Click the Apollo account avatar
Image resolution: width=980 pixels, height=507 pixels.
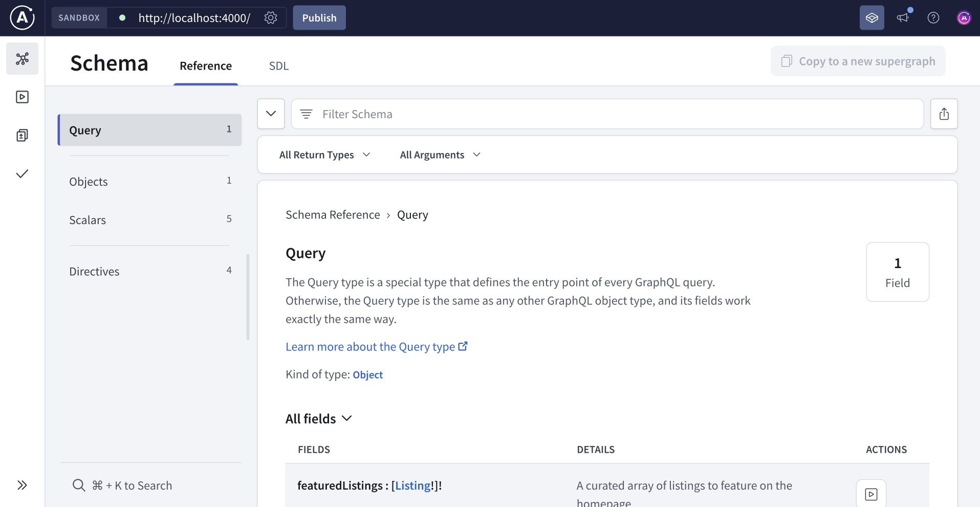(x=964, y=17)
